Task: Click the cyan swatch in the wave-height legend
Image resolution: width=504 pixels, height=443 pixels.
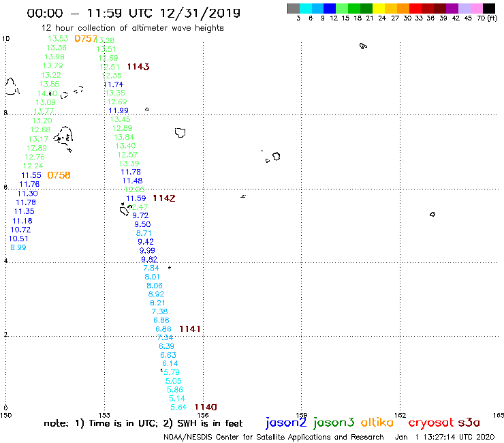Action: [x=306, y=8]
